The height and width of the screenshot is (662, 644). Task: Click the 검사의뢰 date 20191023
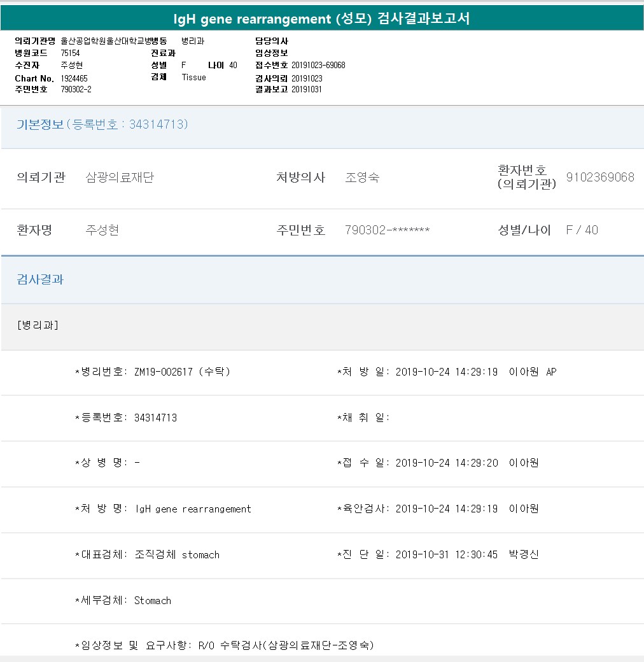307,78
